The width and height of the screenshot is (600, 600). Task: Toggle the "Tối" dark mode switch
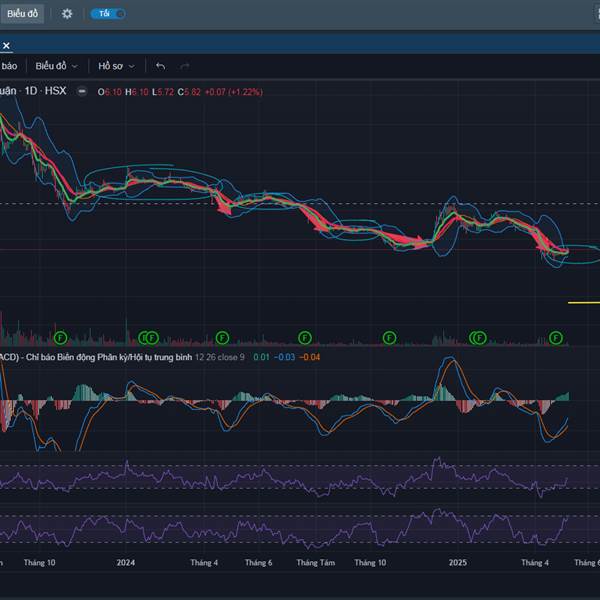(x=108, y=14)
